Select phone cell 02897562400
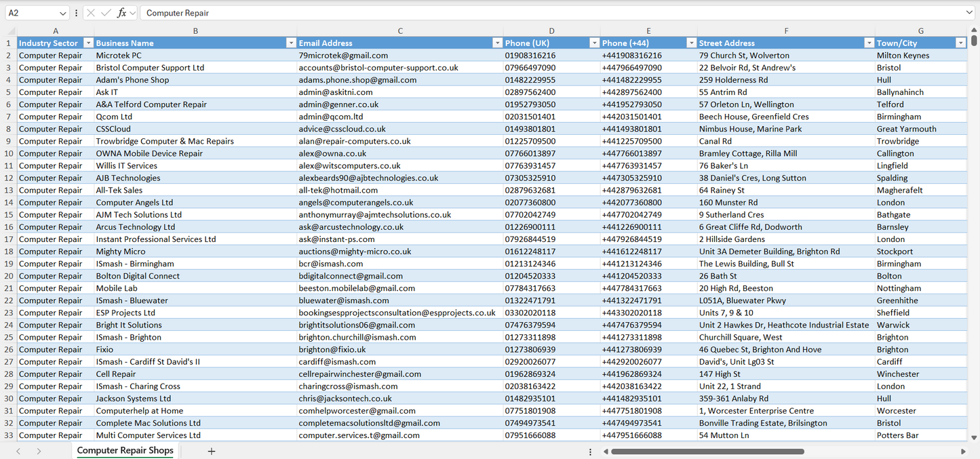The height and width of the screenshot is (459, 980). (x=551, y=92)
